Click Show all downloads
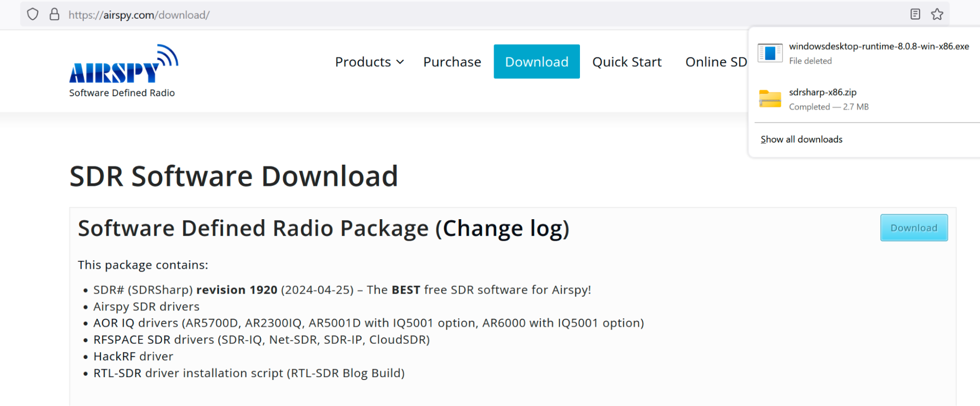980x406 pixels. coord(801,139)
